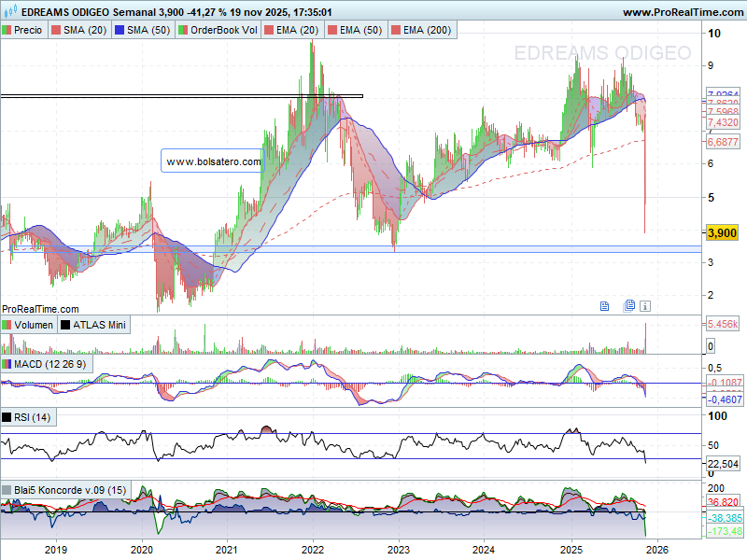747x560 pixels.
Task: Open the info icon above the volume panel
Action: [645, 305]
